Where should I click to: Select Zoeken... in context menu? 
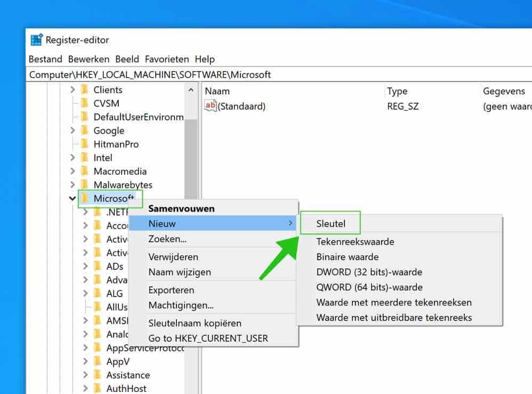(213, 239)
